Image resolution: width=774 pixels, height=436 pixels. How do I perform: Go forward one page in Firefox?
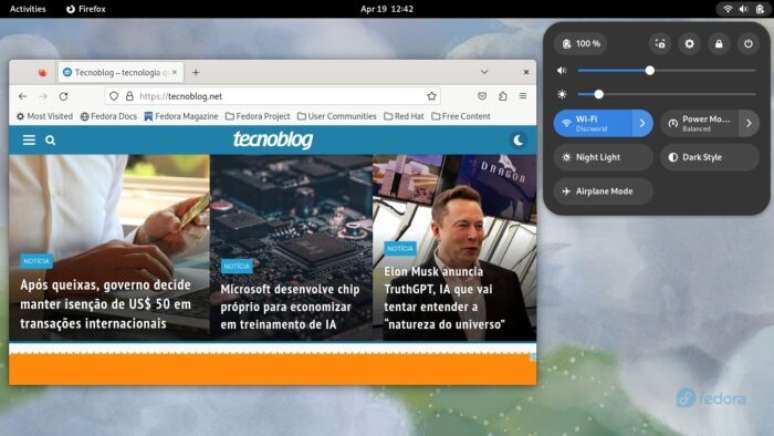43,96
